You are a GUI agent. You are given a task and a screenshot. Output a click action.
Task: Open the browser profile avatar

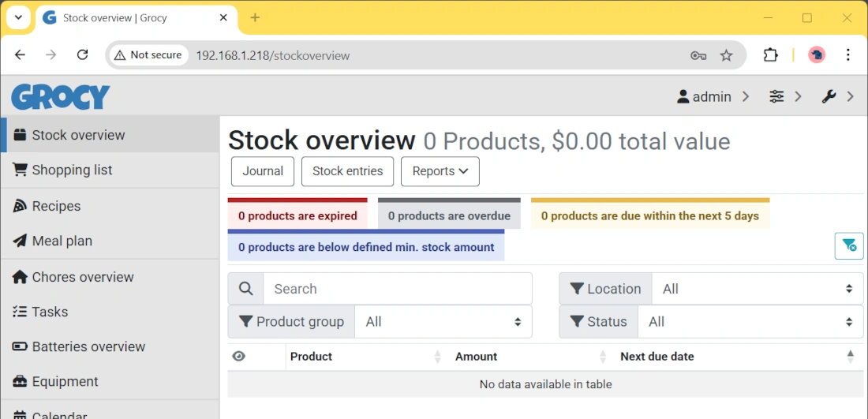(817, 54)
